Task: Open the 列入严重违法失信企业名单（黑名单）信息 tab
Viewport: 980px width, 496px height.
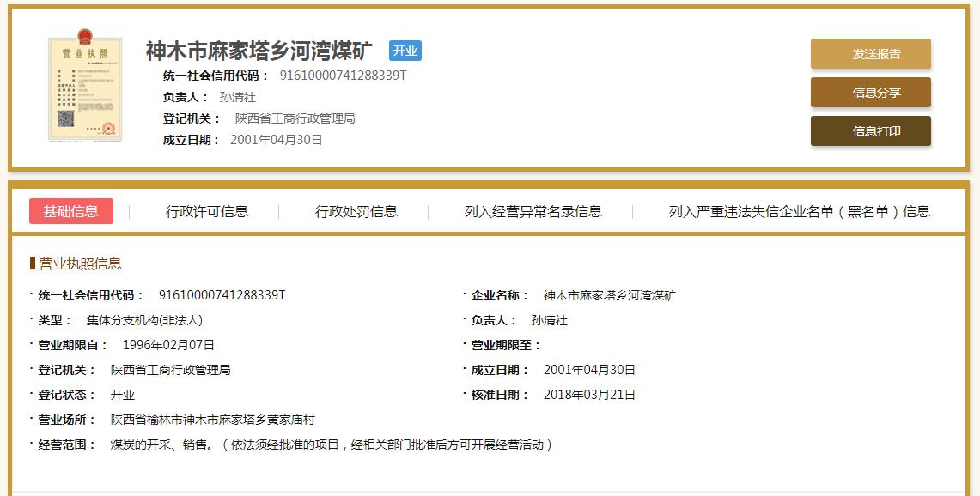Action: pos(799,211)
